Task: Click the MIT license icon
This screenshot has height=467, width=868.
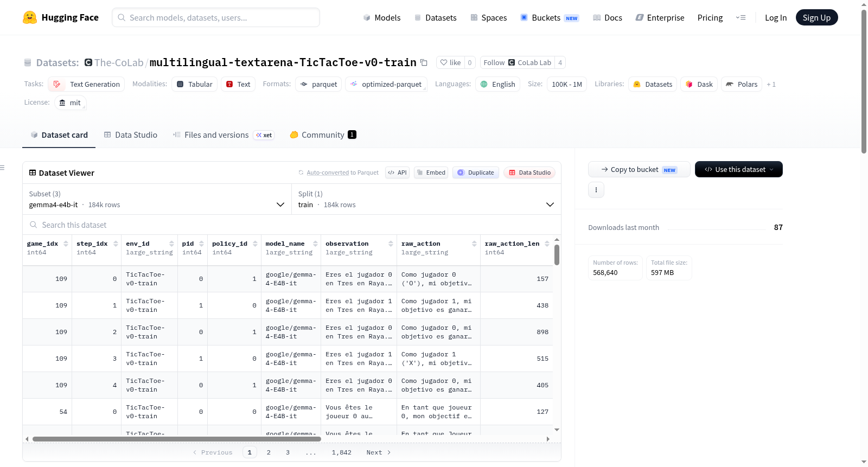Action: tap(62, 103)
